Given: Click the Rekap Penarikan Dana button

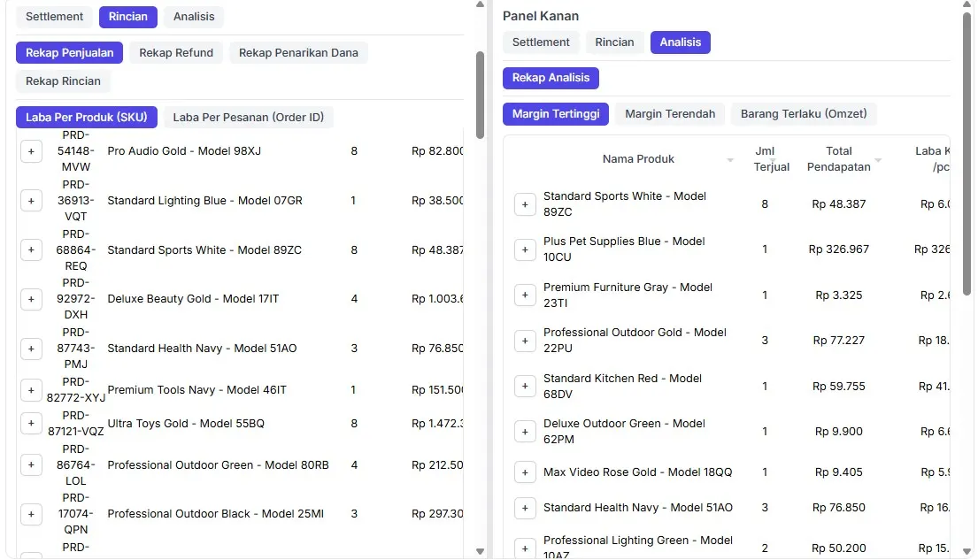Looking at the screenshot, I should coord(298,53).
